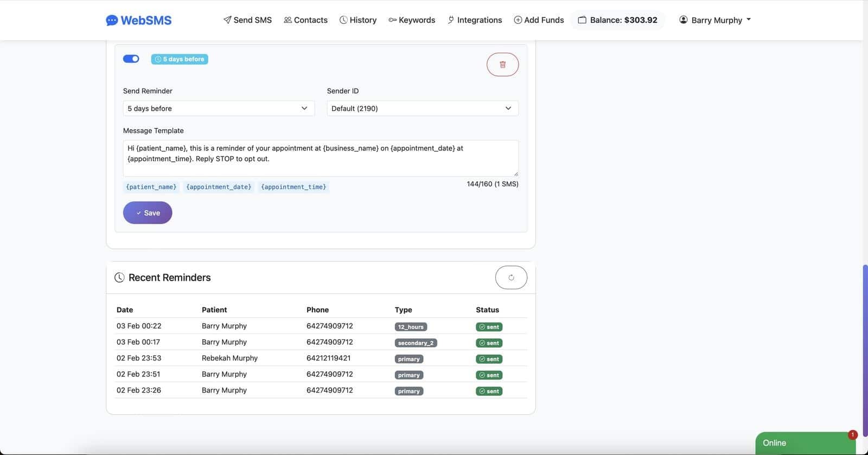868x455 pixels.
Task: Go to the Contacts page
Action: 305,20
